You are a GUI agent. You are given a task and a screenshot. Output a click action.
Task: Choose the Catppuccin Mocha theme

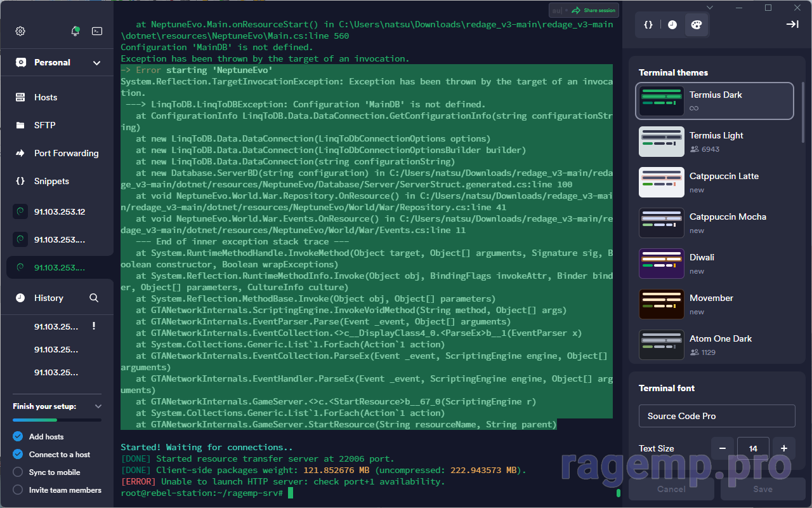[x=714, y=223]
